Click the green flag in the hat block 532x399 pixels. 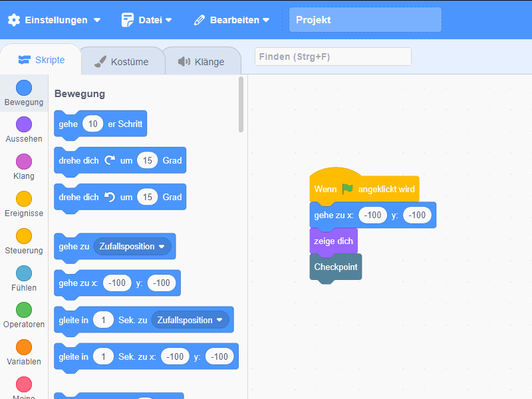coord(347,189)
